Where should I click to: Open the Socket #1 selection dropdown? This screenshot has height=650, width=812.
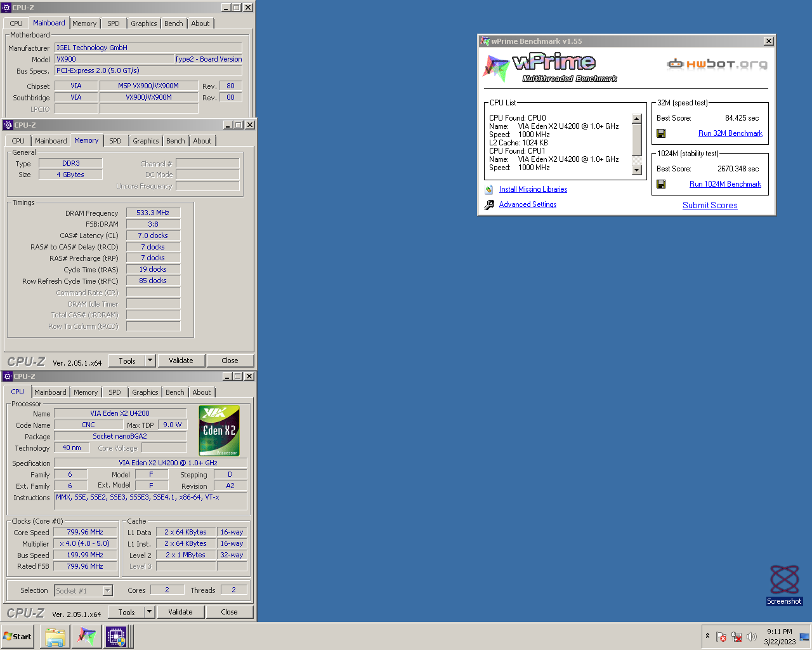107,591
